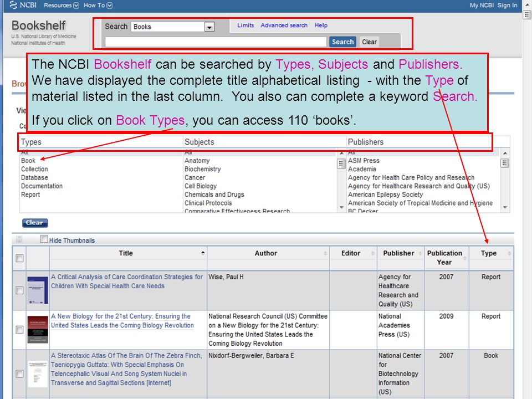Click Subjects list scroll up arrow

(341, 153)
